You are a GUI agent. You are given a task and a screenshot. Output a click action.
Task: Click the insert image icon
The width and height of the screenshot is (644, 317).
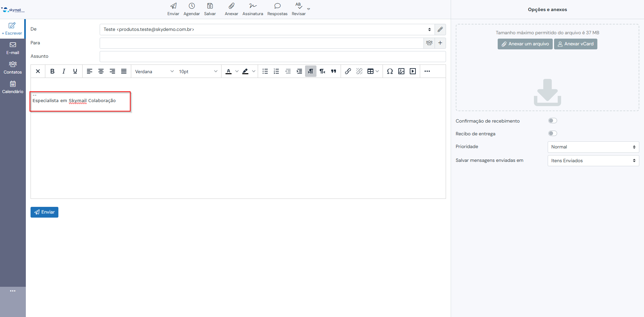tap(401, 71)
